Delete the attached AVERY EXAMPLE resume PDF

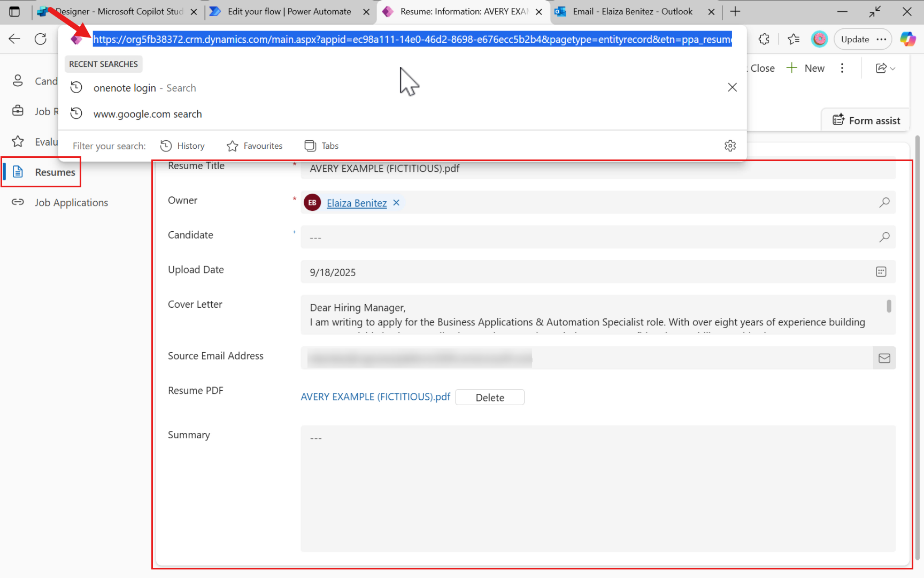point(489,397)
